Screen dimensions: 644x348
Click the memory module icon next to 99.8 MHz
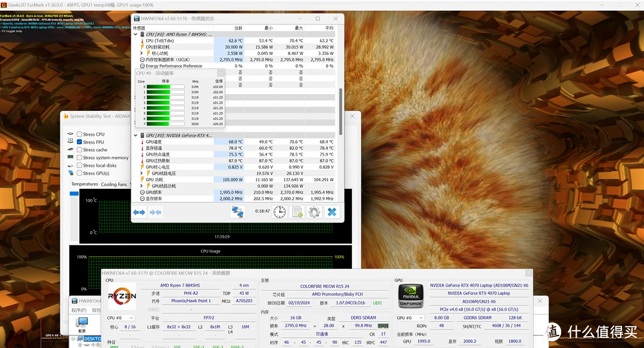tap(383, 325)
